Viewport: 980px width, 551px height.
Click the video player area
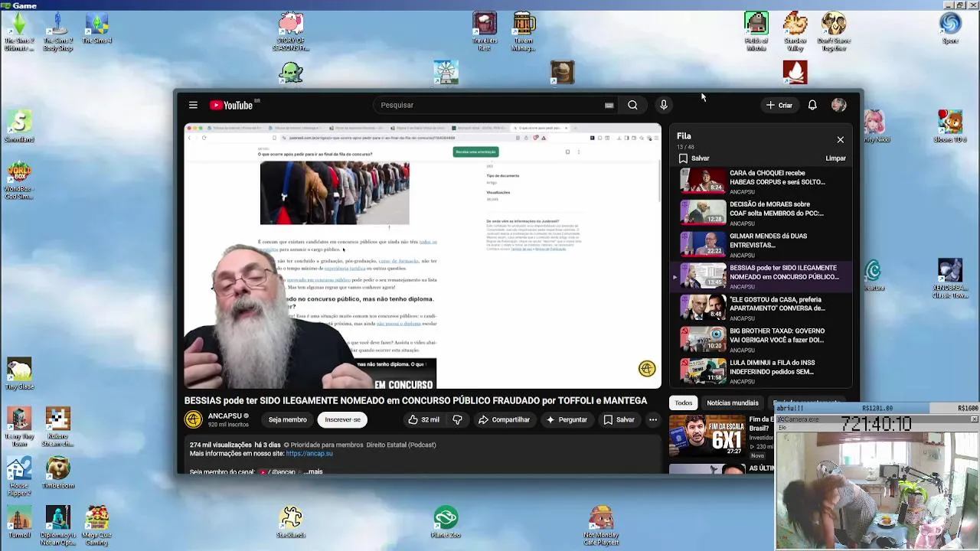[x=423, y=256]
